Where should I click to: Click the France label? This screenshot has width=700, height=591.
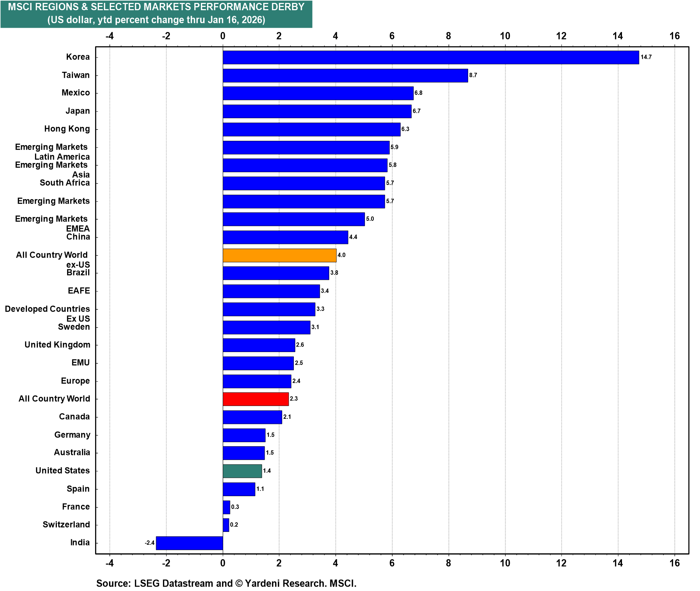coord(76,507)
